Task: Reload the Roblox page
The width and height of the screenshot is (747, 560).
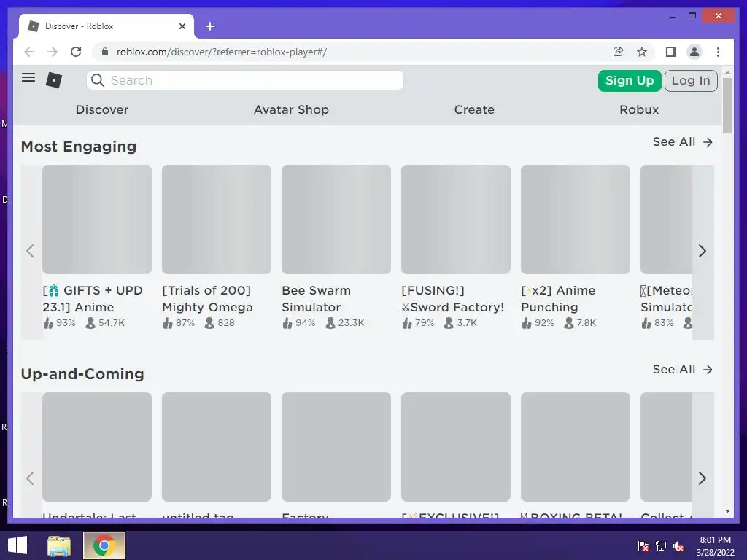Action: (x=76, y=52)
